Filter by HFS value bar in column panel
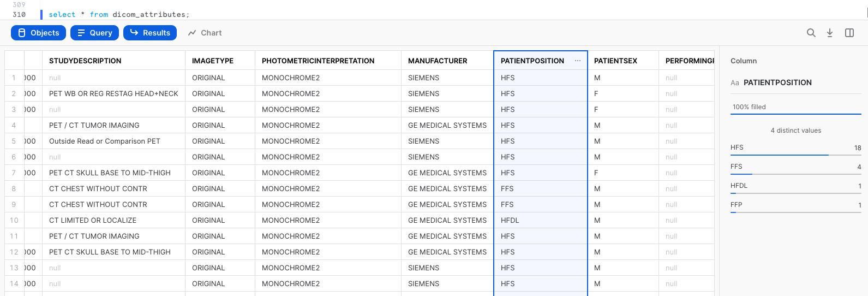868x296 pixels. coord(795,149)
